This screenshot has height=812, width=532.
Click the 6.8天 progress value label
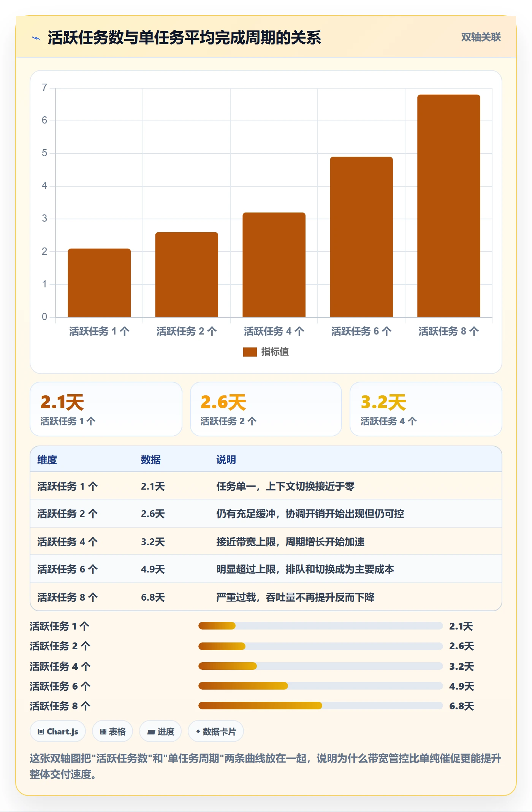pos(462,706)
